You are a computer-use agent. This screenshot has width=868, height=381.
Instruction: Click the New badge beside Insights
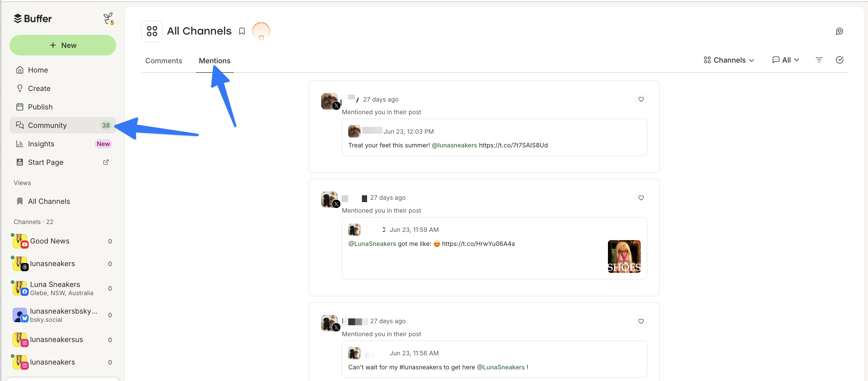[103, 144]
